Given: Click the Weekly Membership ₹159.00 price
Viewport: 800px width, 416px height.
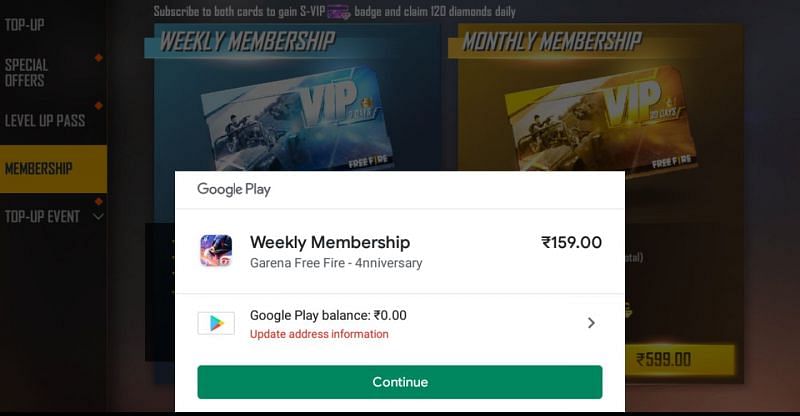Looking at the screenshot, I should (x=571, y=242).
